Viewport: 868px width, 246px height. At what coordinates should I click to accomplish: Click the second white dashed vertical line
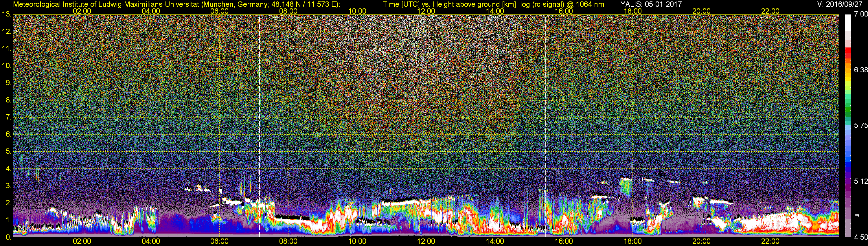point(545,126)
